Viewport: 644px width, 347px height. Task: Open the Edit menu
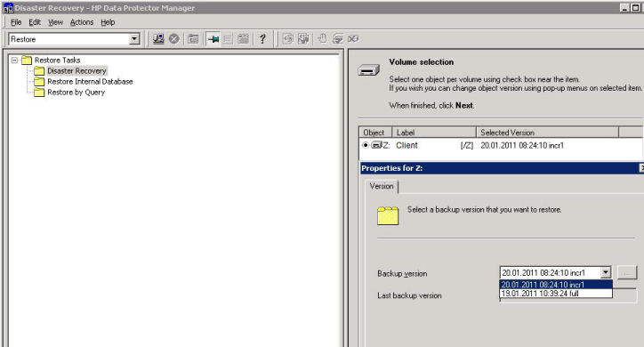point(35,22)
